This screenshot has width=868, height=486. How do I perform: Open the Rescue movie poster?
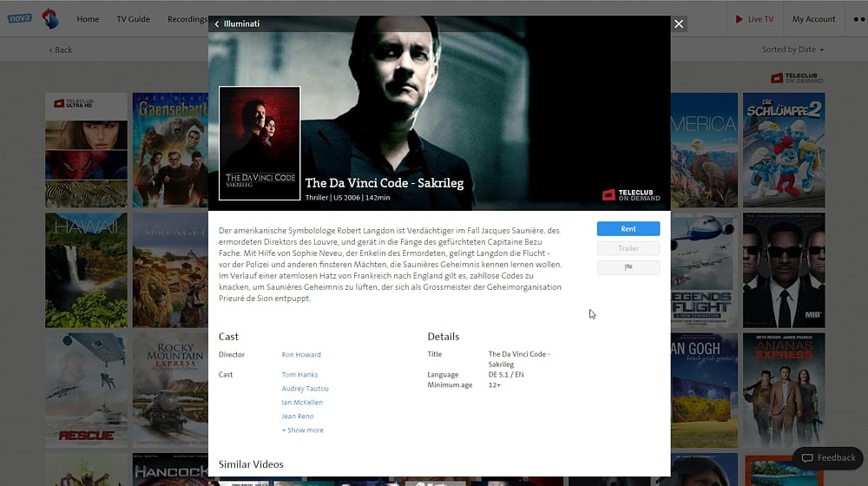click(x=86, y=391)
